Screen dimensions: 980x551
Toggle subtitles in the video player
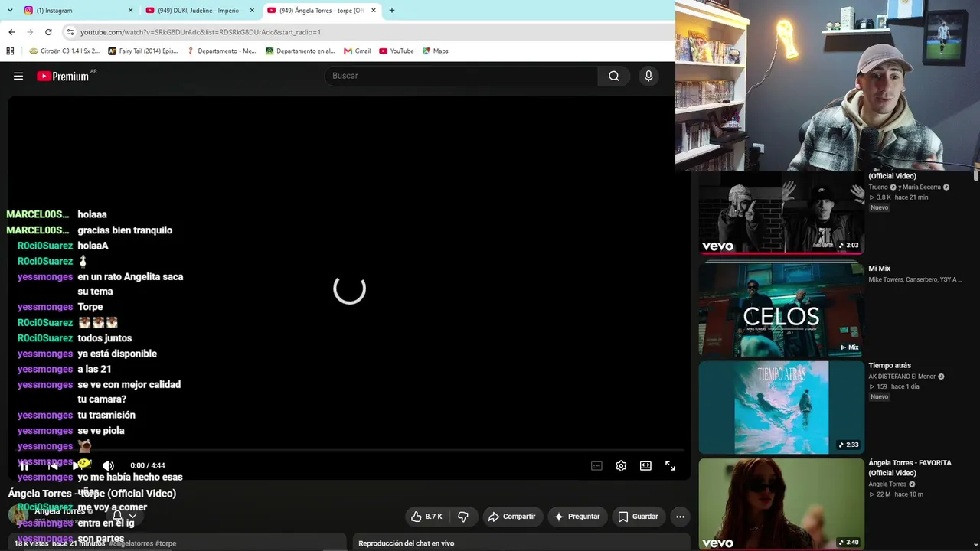(596, 465)
